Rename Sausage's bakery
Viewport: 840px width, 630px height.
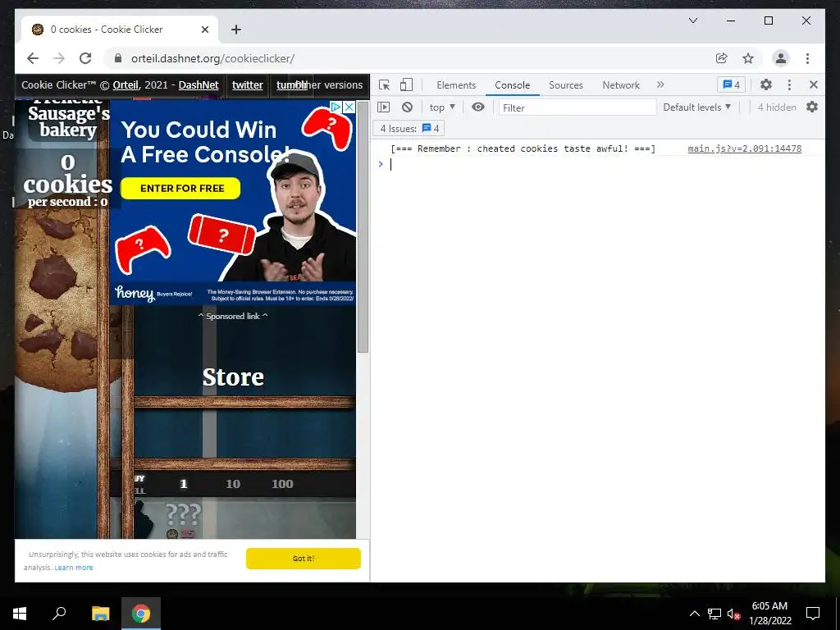pos(68,121)
